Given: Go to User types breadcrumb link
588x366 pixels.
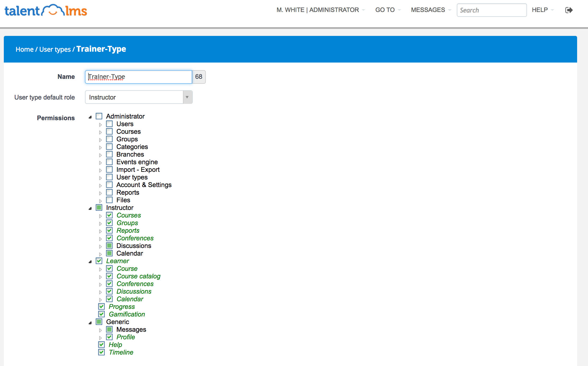Looking at the screenshot, I should [x=55, y=49].
